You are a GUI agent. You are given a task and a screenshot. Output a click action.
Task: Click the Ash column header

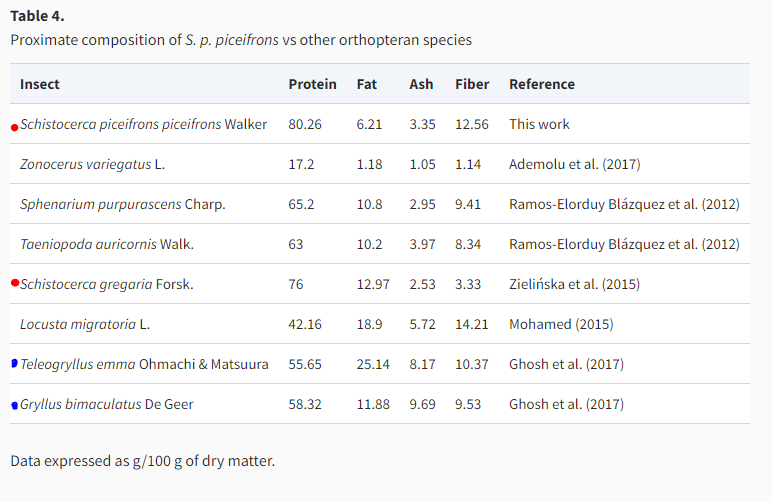(x=421, y=84)
